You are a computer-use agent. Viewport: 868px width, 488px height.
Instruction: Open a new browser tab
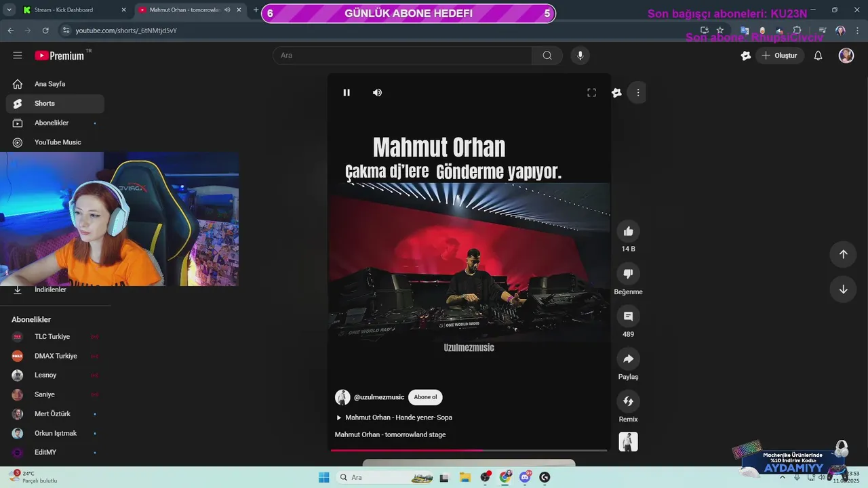pos(256,10)
